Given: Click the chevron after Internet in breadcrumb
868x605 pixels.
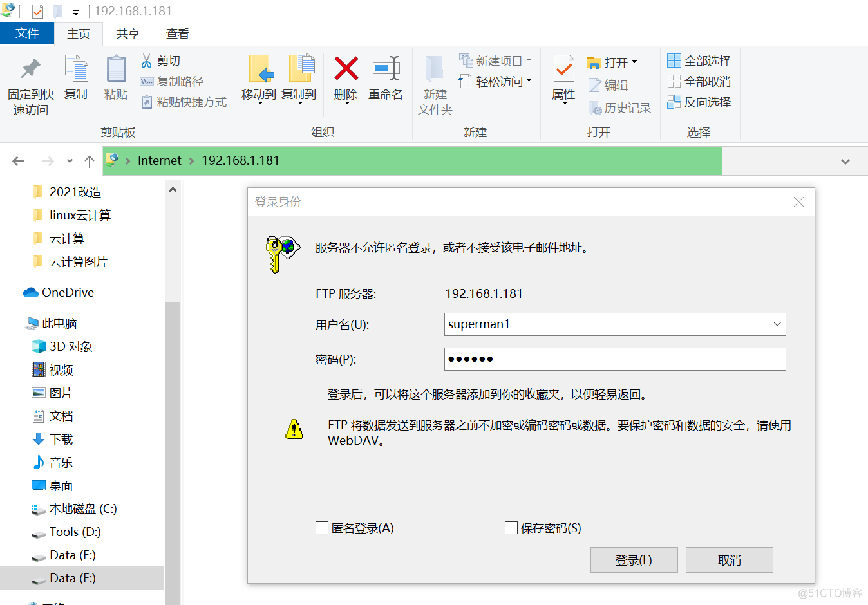Looking at the screenshot, I should [191, 161].
